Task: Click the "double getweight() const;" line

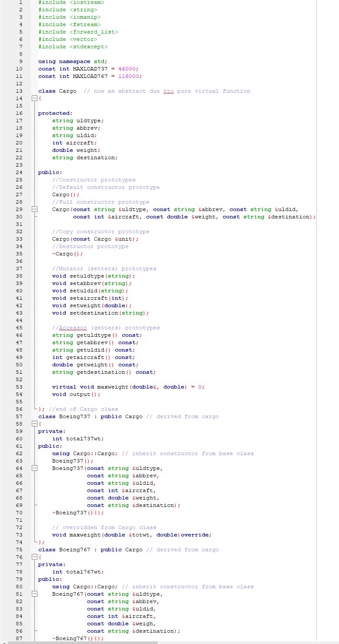Action: coord(96,365)
